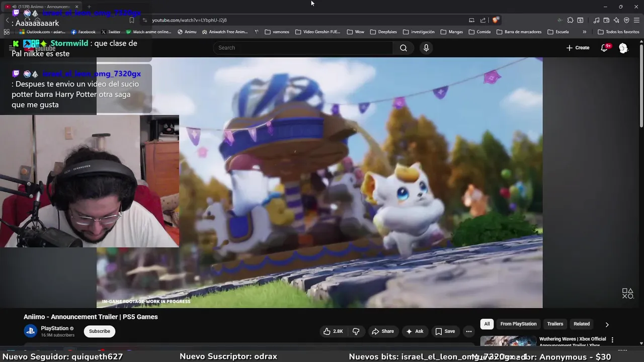Open Watch anime online bookmark

click(149, 32)
